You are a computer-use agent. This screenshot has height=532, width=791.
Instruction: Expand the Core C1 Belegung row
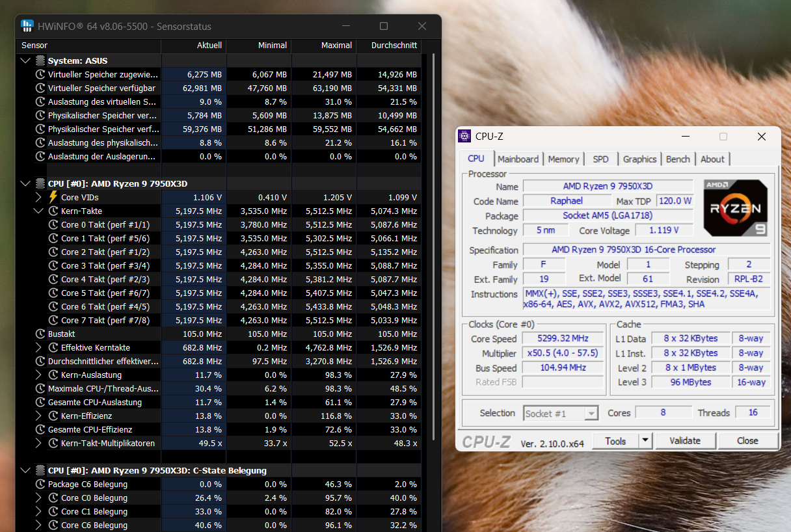click(39, 511)
